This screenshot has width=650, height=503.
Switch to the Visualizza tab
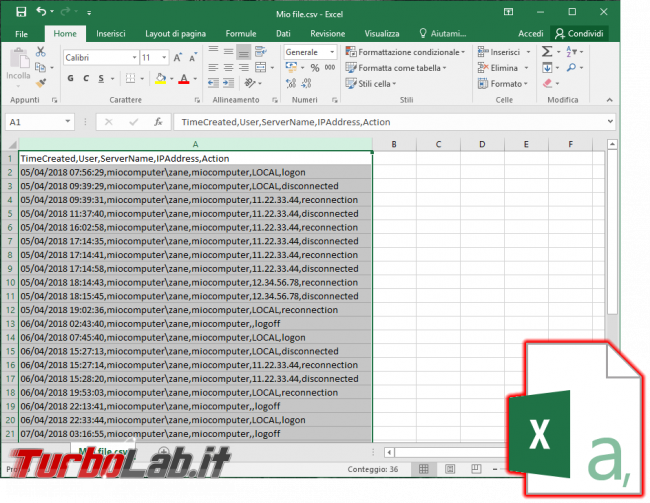click(x=382, y=34)
